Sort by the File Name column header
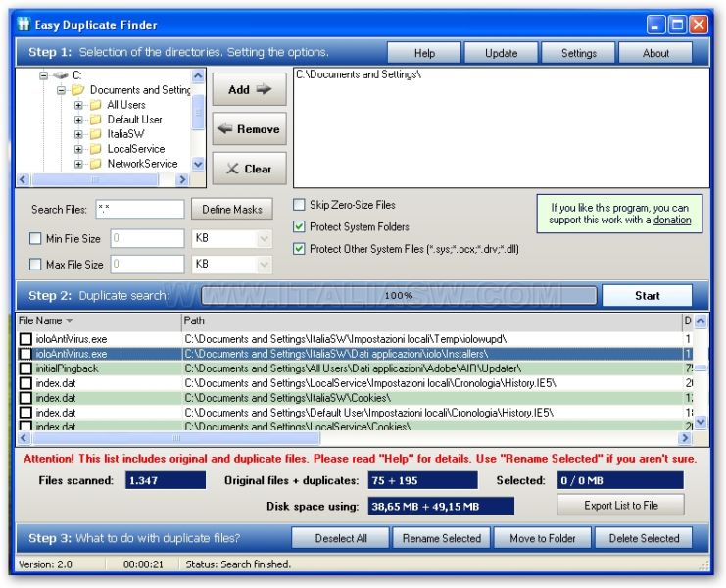The width and height of the screenshot is (726, 588). click(x=99, y=320)
